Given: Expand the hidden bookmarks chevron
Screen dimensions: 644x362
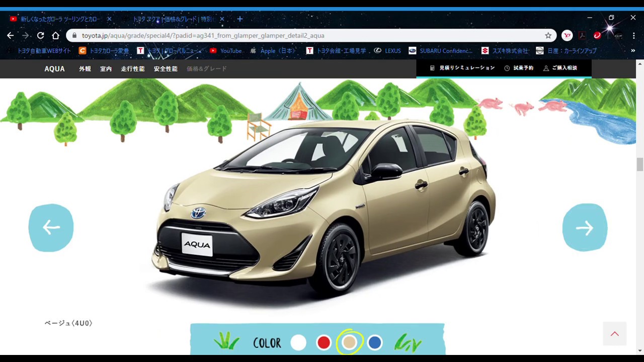Looking at the screenshot, I should pos(633,51).
